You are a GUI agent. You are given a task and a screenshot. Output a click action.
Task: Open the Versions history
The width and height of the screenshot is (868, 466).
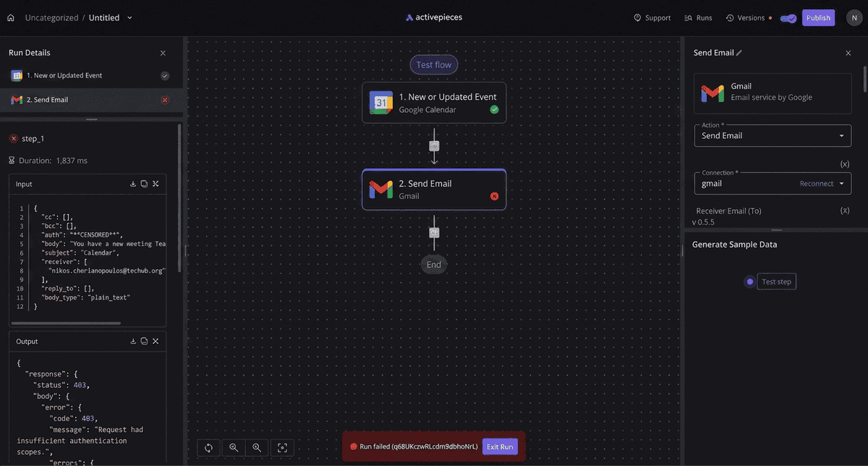pos(745,17)
